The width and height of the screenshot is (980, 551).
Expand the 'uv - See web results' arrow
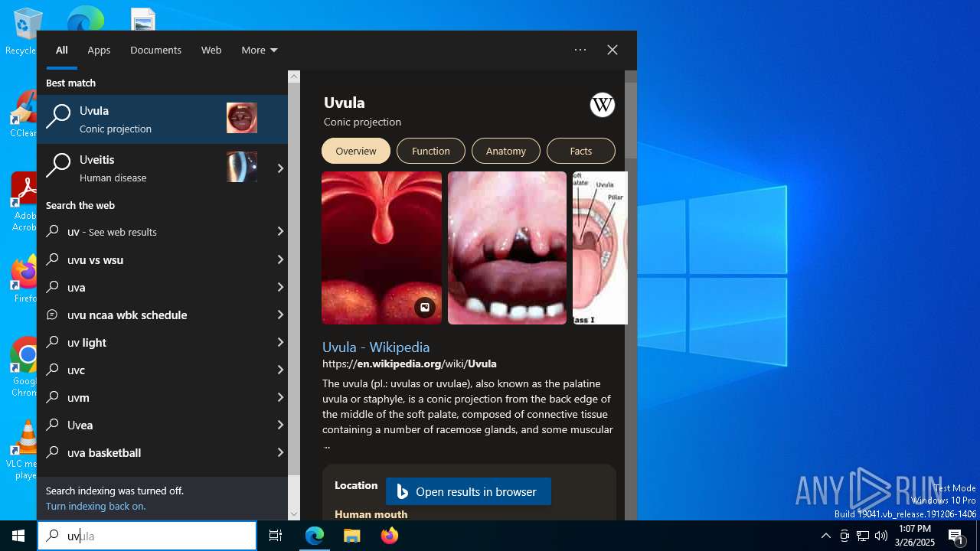[x=280, y=232]
